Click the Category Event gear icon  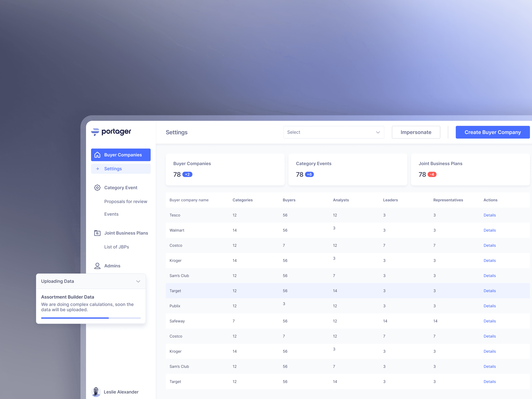pos(97,188)
